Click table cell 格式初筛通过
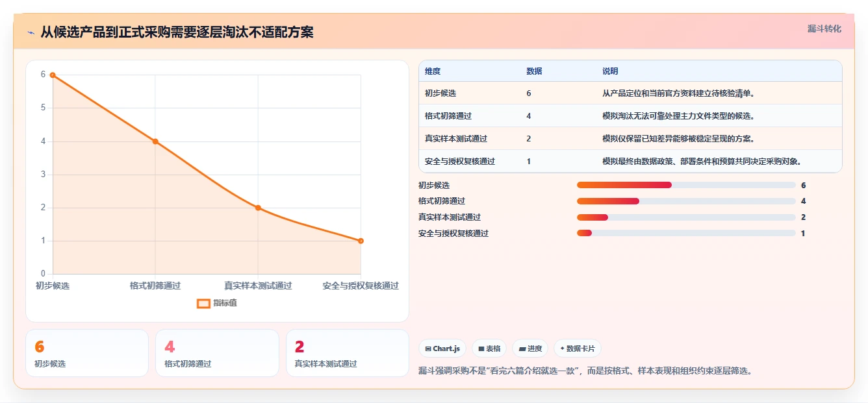868x403 pixels. [x=448, y=116]
